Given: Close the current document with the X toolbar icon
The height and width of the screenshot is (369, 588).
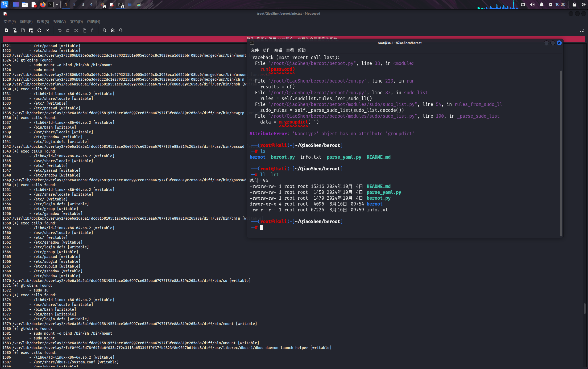Looking at the screenshot, I should coord(48,30).
